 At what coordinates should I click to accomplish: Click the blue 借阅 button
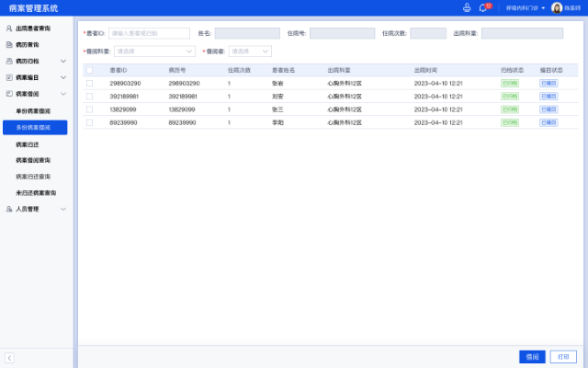pos(532,357)
